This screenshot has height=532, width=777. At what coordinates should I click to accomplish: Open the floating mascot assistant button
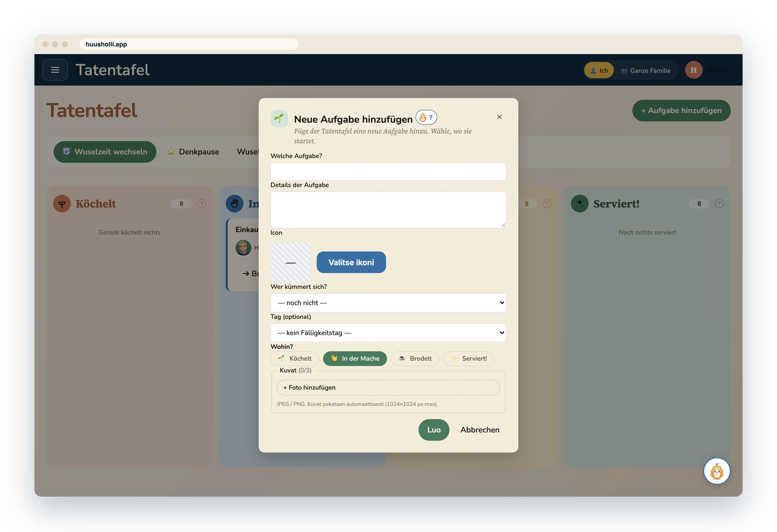pyautogui.click(x=717, y=471)
